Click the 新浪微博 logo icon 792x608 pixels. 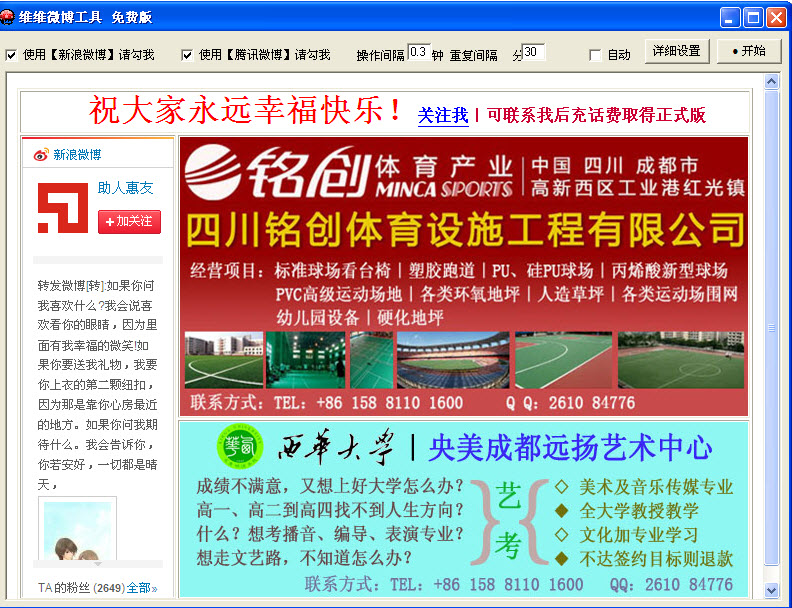41,155
